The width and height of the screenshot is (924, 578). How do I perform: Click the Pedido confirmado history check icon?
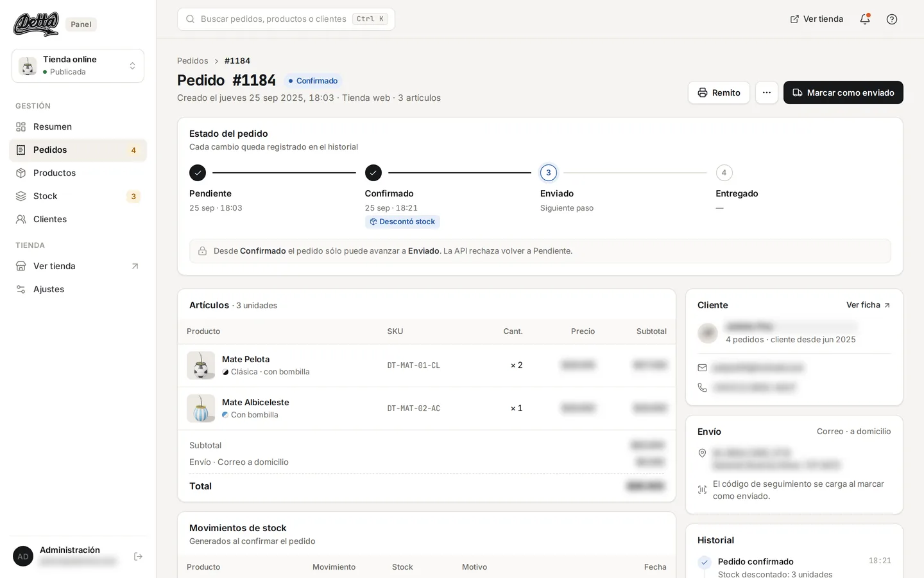[705, 563]
